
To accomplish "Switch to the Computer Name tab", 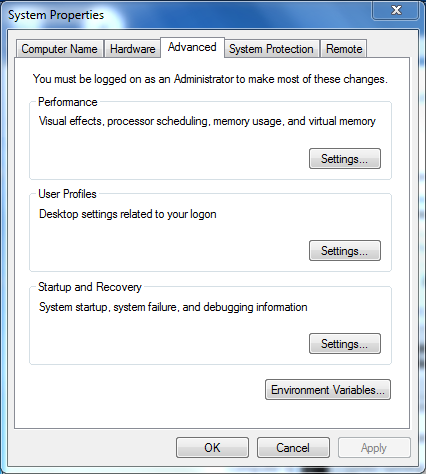I will click(60, 49).
